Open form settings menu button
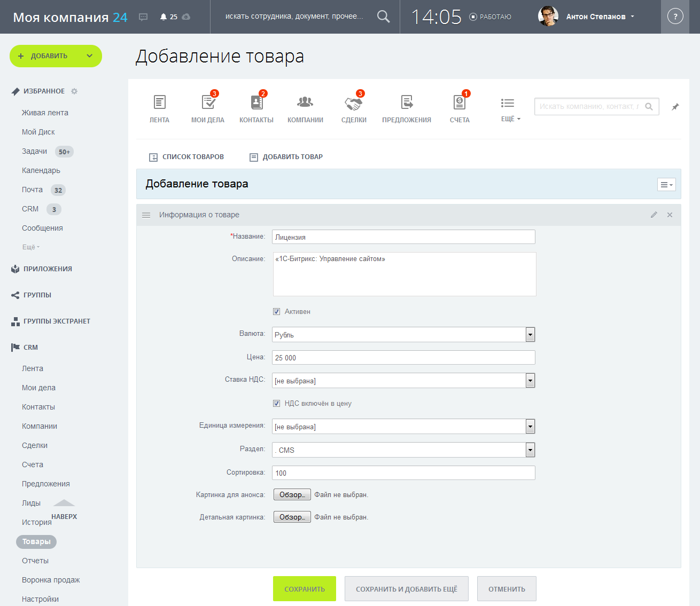The height and width of the screenshot is (606, 700). click(666, 184)
